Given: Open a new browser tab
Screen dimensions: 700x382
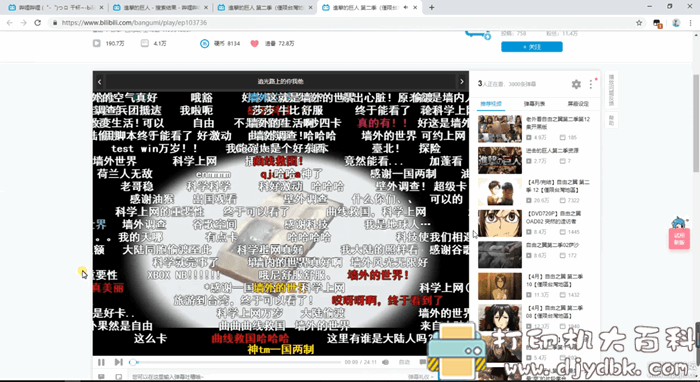Looking at the screenshot, I should [x=431, y=8].
